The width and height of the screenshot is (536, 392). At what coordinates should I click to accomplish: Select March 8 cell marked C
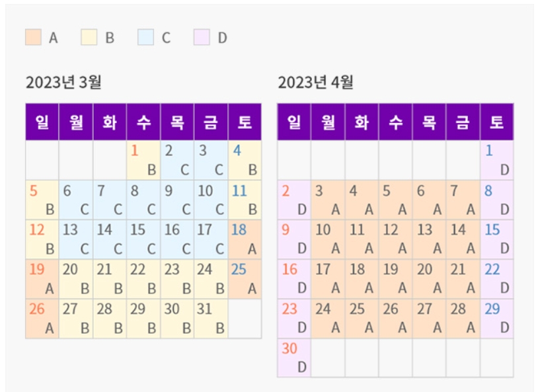143,200
